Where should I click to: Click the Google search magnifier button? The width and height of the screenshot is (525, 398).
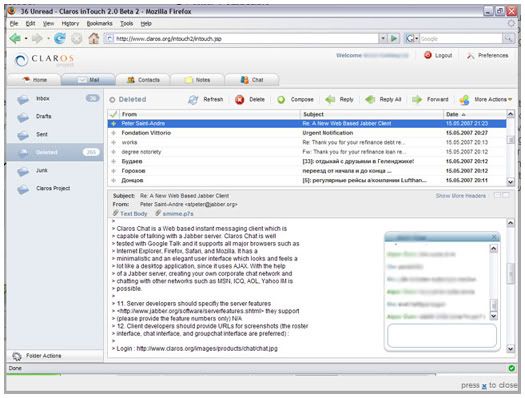pos(508,38)
